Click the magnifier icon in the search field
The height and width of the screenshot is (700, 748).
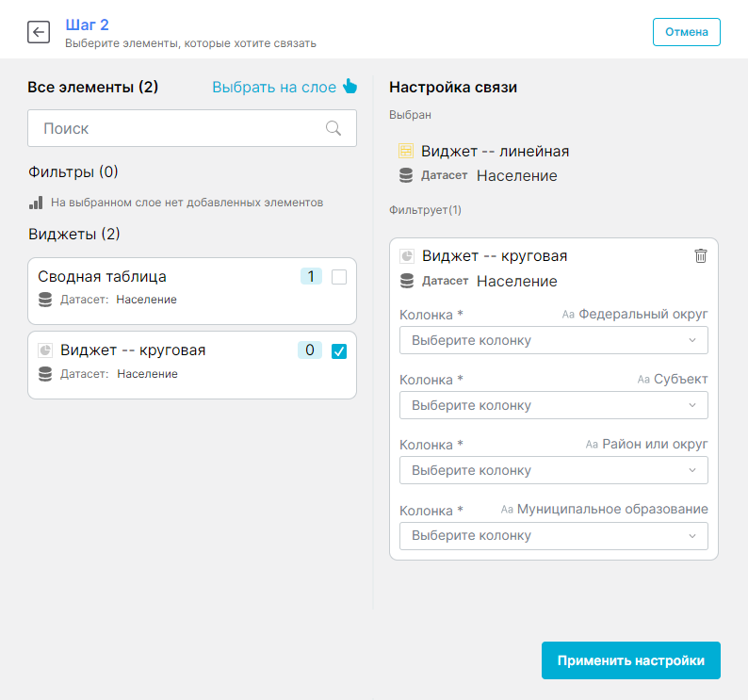click(x=333, y=128)
